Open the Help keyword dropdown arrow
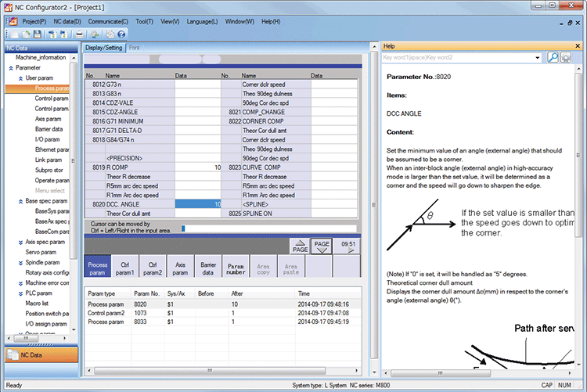The width and height of the screenshot is (587, 392). pyautogui.click(x=538, y=58)
